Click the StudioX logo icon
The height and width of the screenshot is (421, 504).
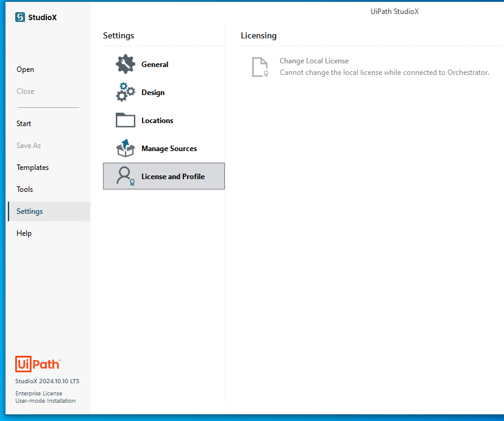tap(20, 17)
